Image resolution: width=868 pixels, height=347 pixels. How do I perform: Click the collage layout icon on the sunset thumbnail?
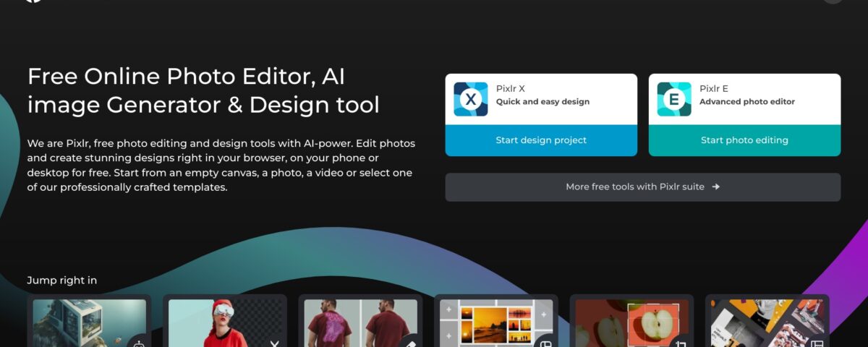click(x=546, y=343)
